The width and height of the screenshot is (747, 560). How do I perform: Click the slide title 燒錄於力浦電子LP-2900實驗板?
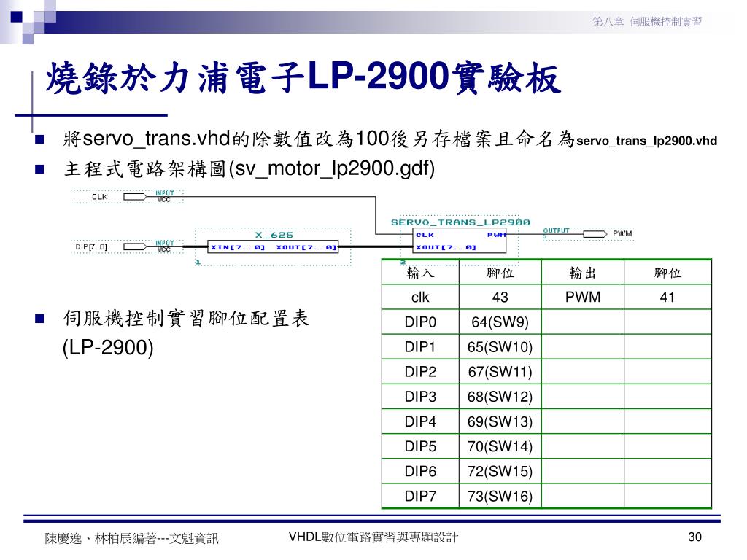tap(303, 77)
